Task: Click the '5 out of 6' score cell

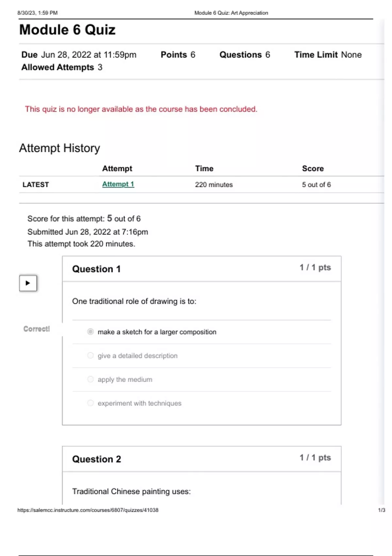Action: click(316, 184)
